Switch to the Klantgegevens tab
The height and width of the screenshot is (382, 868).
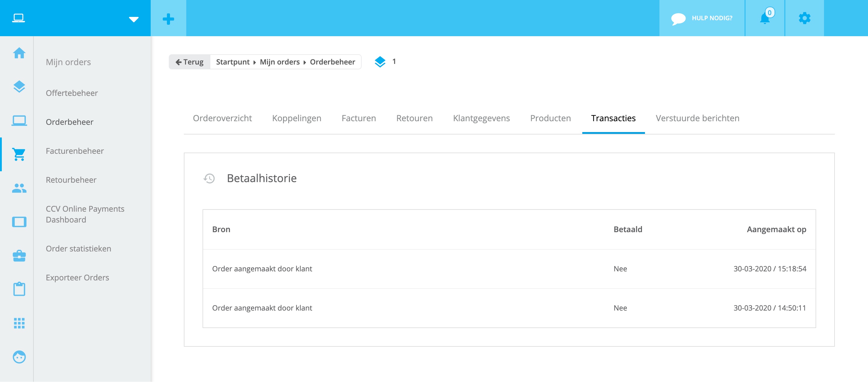pyautogui.click(x=482, y=118)
